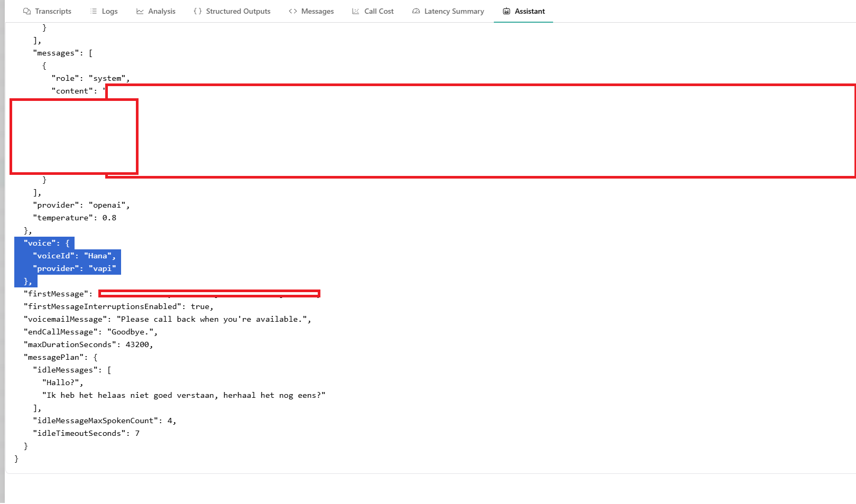Select the "voiceId": "Hana" line
The height and width of the screenshot is (504, 856).
(74, 256)
